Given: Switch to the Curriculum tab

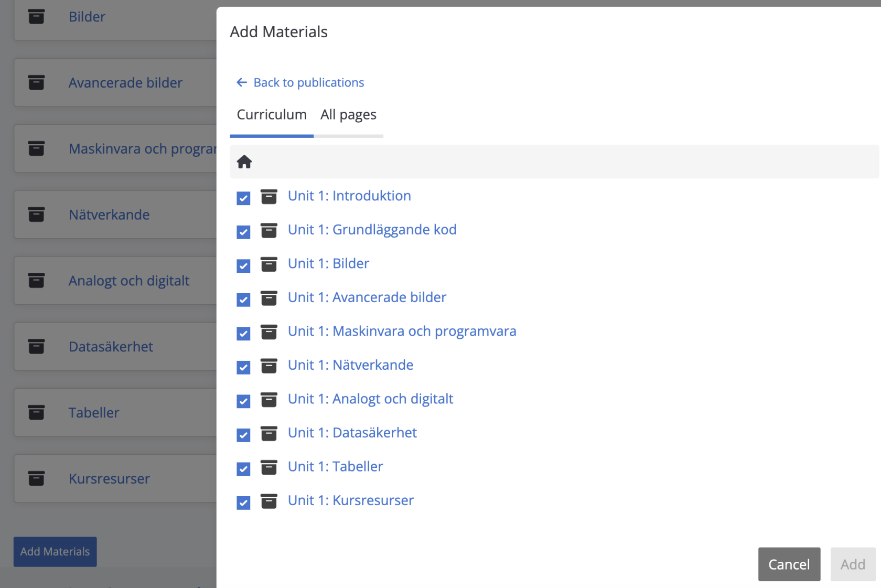Looking at the screenshot, I should 272,115.
